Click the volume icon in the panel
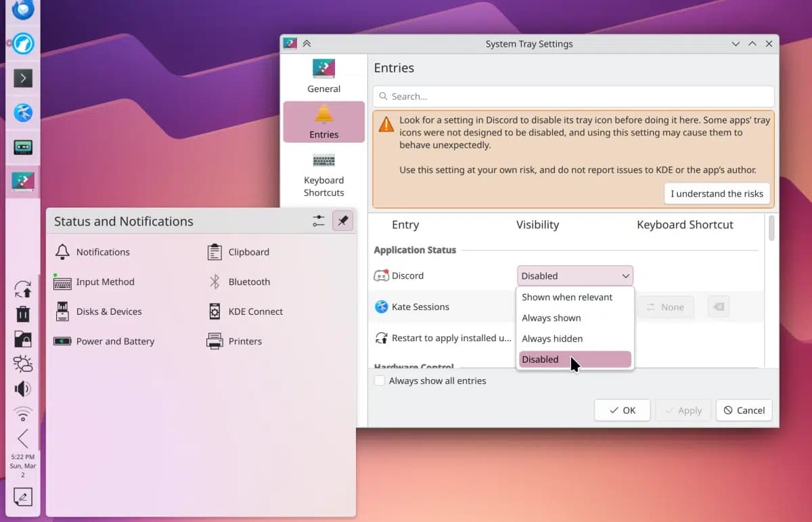The height and width of the screenshot is (522, 812). tap(22, 389)
